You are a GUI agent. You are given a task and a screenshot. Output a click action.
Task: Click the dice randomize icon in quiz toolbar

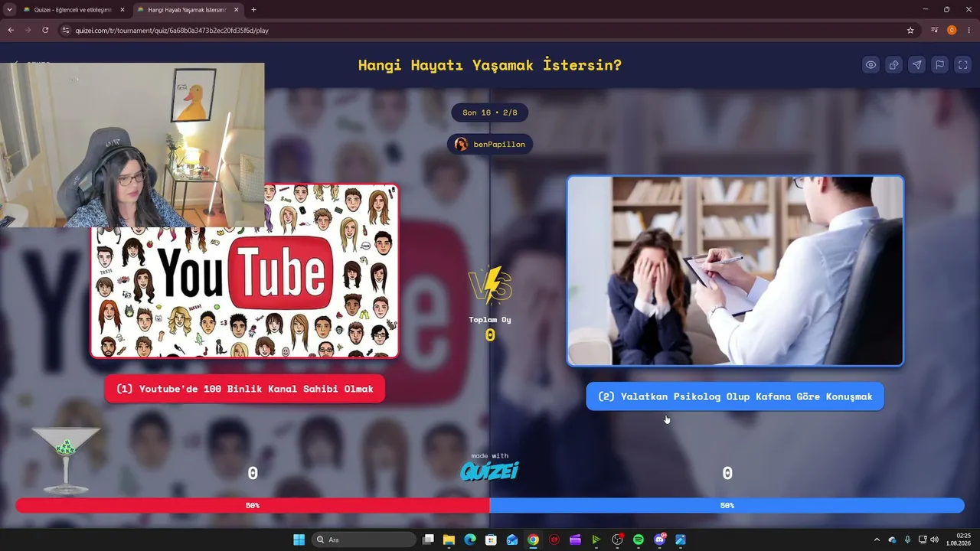pos(893,65)
